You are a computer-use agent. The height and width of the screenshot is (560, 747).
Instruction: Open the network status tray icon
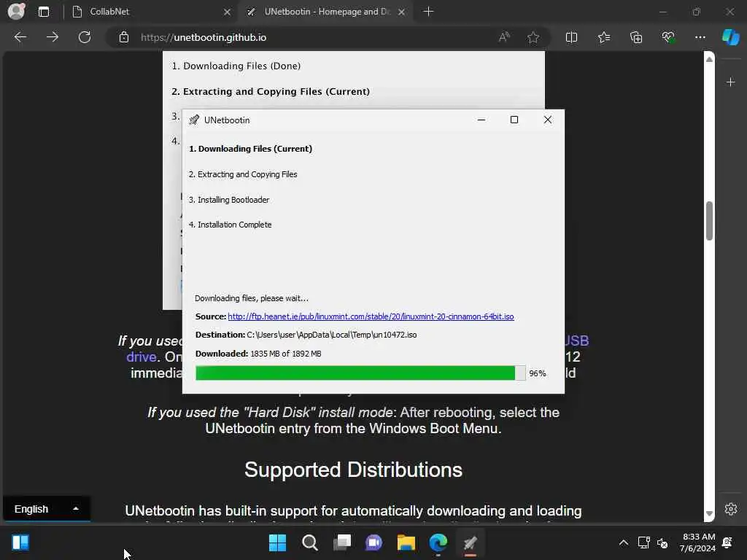tap(643, 542)
